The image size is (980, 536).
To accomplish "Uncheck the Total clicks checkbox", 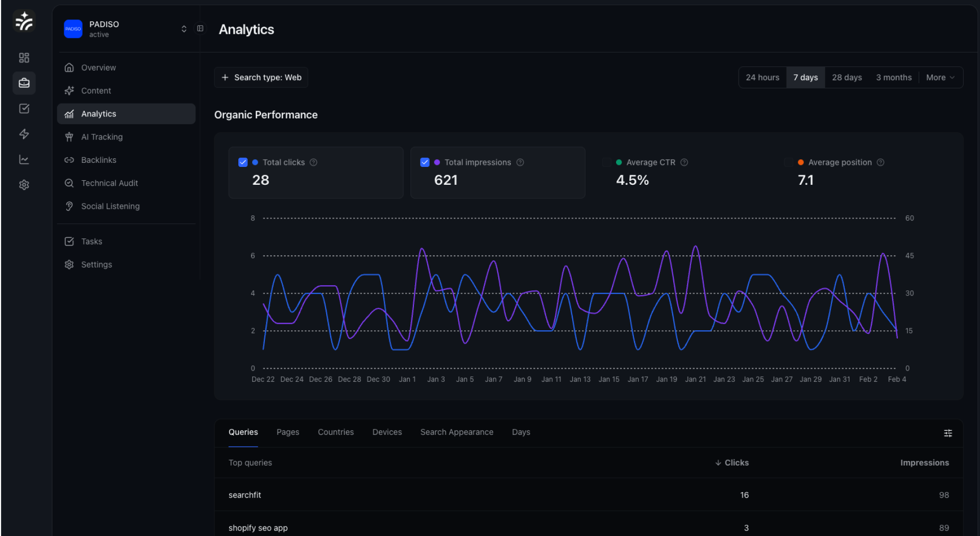I will point(243,162).
